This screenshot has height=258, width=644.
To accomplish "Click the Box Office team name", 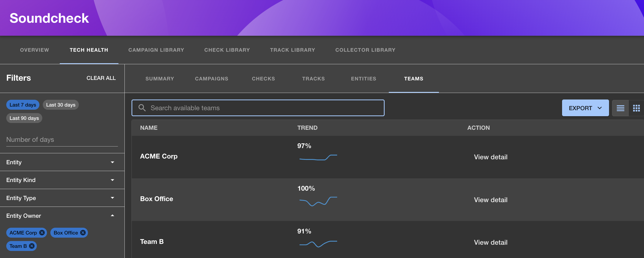I will point(157,199).
